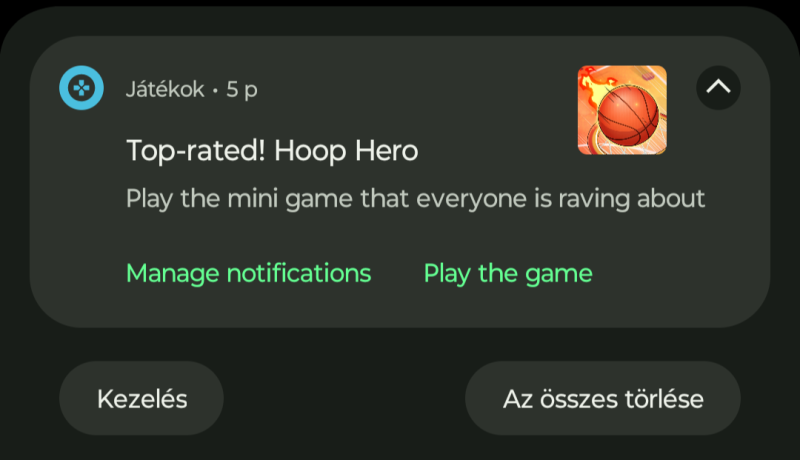
Task: Tap the blue Games controller icon
Action: (x=82, y=88)
